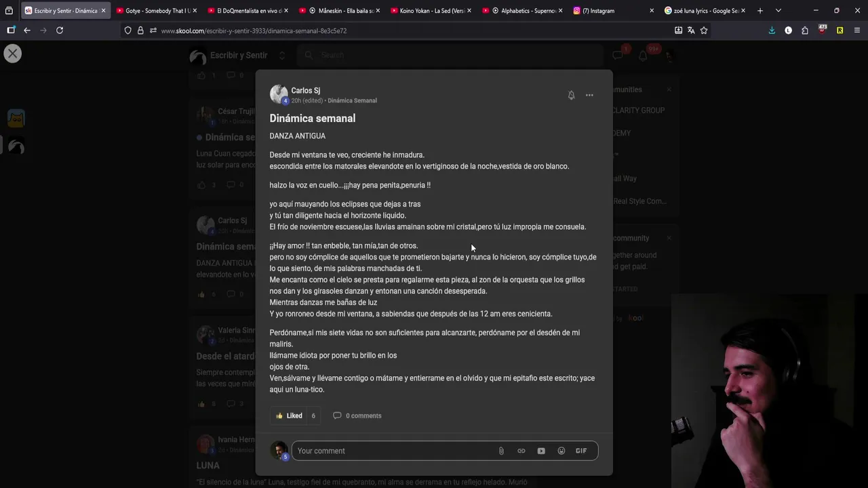This screenshot has height=488, width=868.
Task: Open the post options three-dot menu
Action: (x=589, y=96)
